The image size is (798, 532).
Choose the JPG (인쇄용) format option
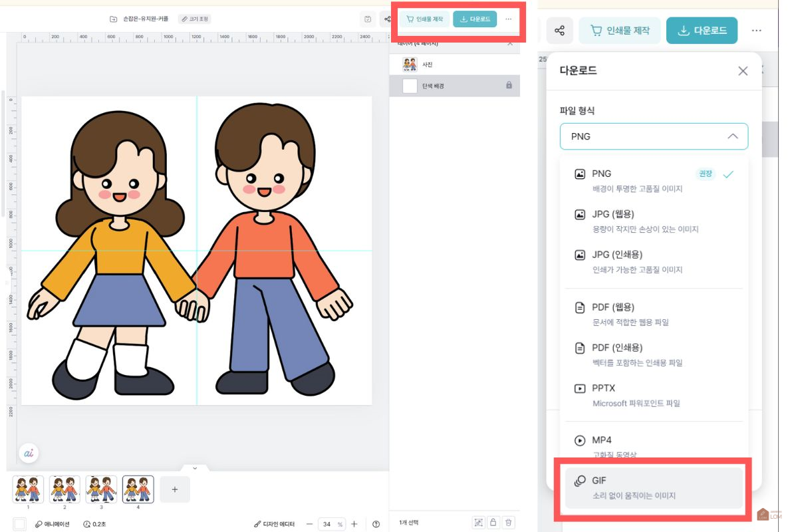coord(654,261)
